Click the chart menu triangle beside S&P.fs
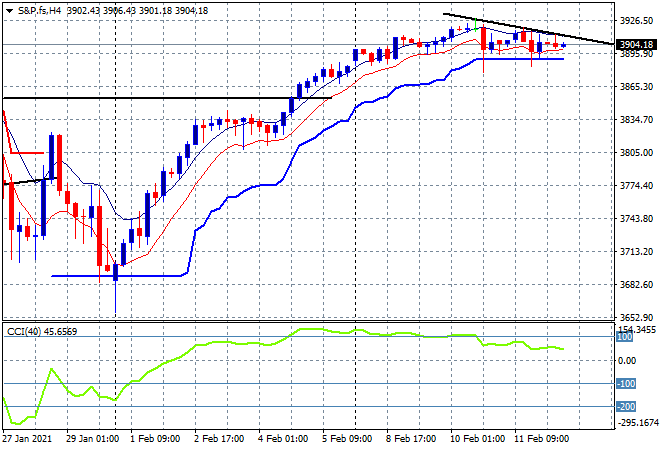 (x=10, y=11)
